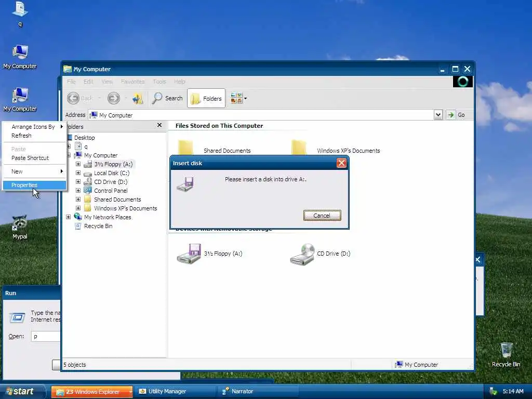532x399 pixels.
Task: Click the Forward arrow toolbar button
Action: tap(114, 98)
